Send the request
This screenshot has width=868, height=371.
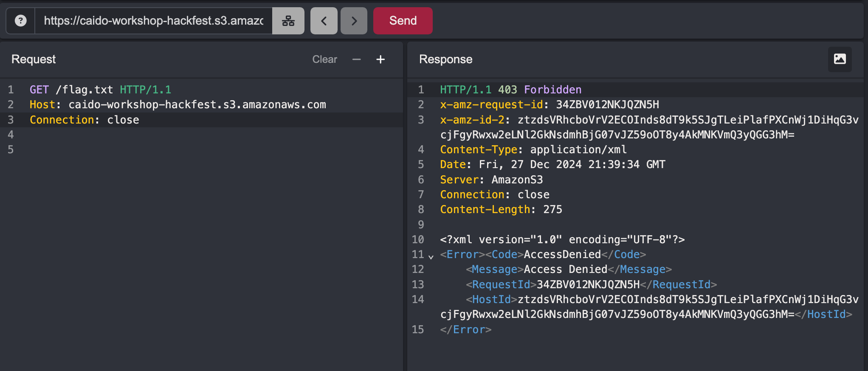403,20
